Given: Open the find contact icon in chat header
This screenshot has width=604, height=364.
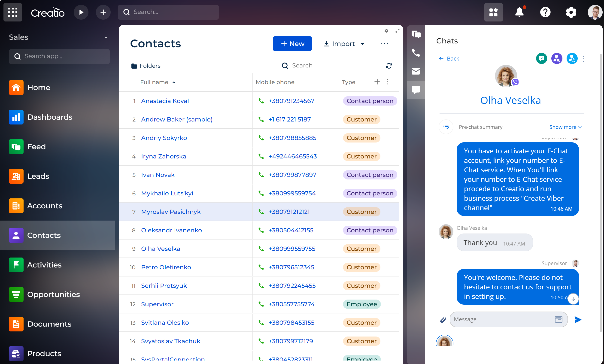Looking at the screenshot, I should pyautogui.click(x=557, y=58).
